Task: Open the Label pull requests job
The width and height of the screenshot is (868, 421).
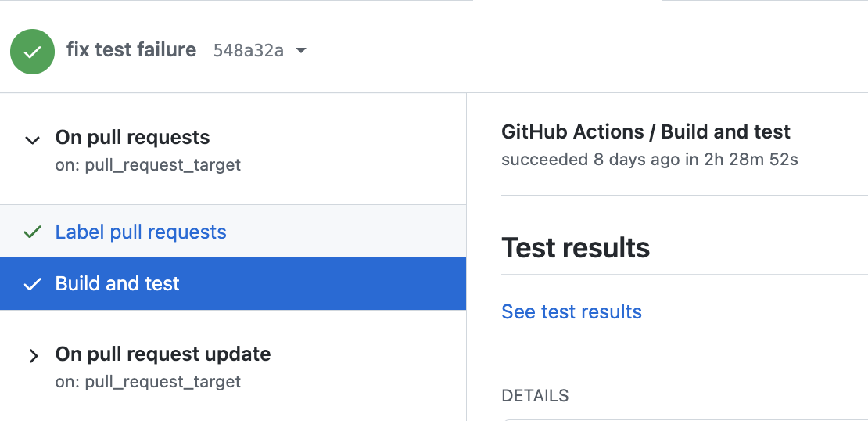Action: [x=141, y=232]
